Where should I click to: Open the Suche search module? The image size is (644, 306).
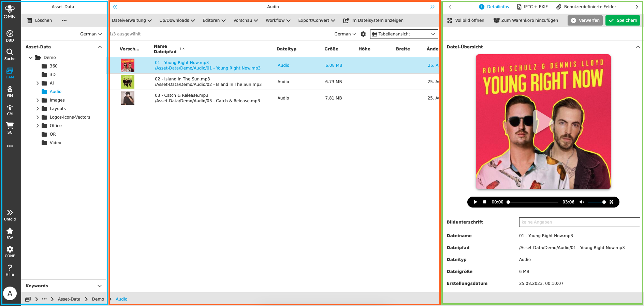tap(10, 54)
